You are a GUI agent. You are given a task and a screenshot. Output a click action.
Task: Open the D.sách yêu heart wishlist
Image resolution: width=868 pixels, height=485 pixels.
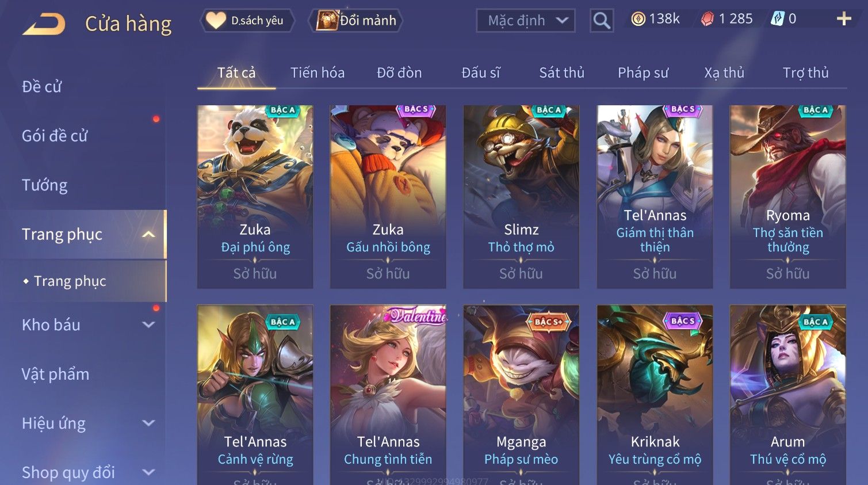click(x=247, y=21)
